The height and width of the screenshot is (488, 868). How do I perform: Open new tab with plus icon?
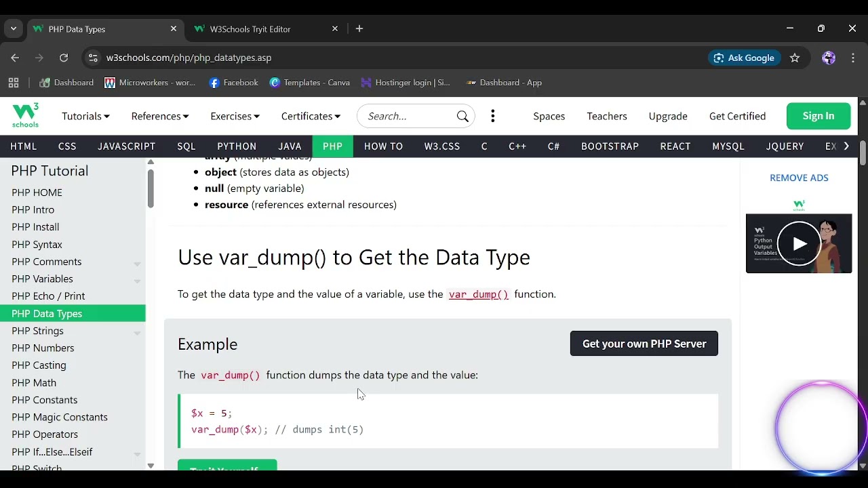pyautogui.click(x=359, y=29)
